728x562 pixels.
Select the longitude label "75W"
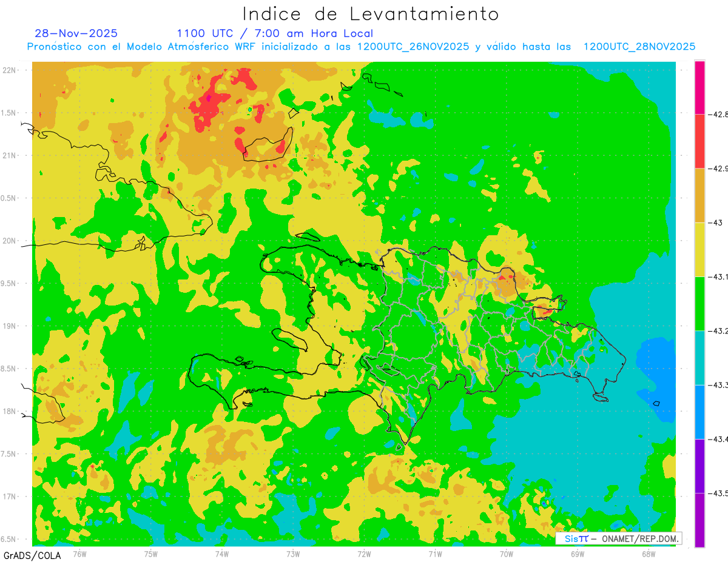point(151,554)
